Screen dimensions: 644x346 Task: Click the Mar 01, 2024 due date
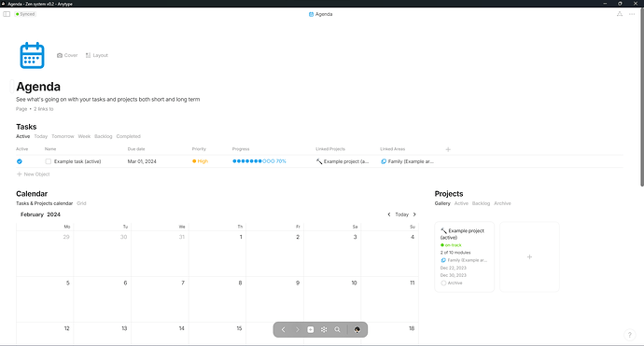(142, 161)
